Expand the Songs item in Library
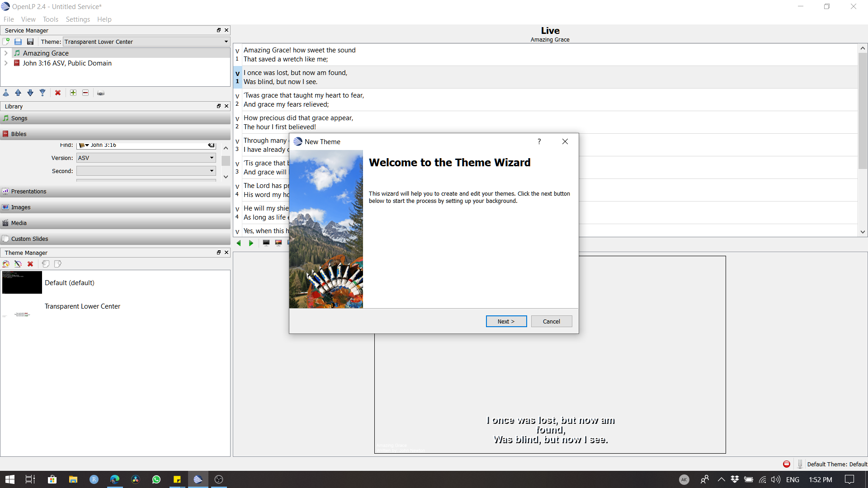Screen dimensions: 868x488 (x=116, y=118)
